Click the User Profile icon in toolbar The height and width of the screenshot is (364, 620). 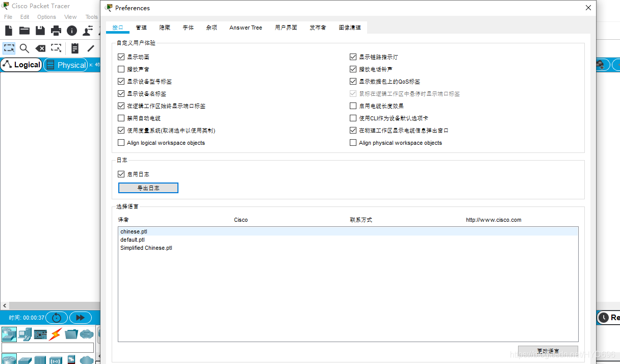[88, 31]
